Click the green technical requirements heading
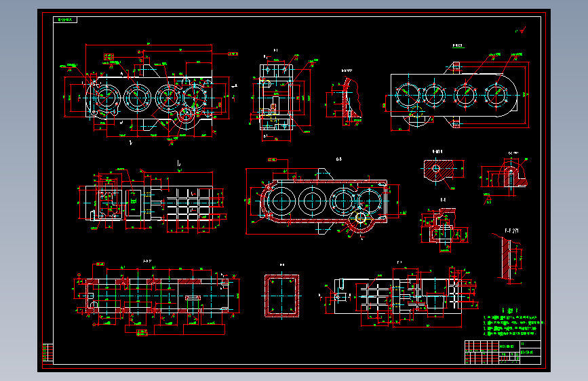The width and height of the screenshot is (588, 381). (x=510, y=310)
